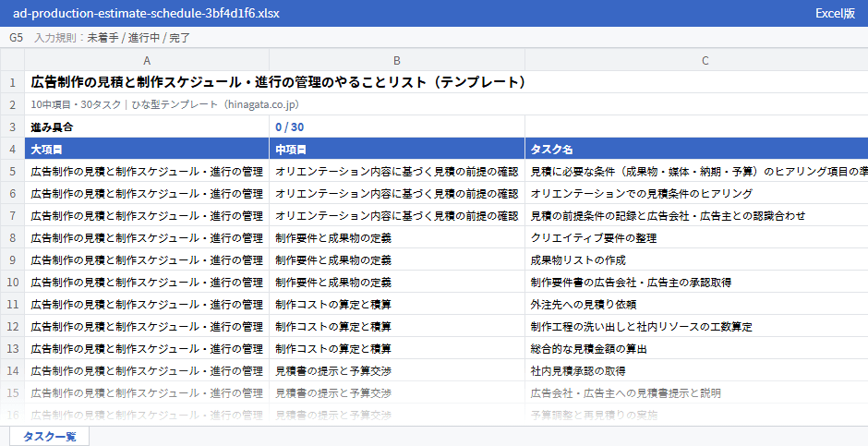Screen dimensions: 868x446
Task: Click the file name ad-production-estimate-schedule-3bf4d1f6.xlsx
Action: 146,13
